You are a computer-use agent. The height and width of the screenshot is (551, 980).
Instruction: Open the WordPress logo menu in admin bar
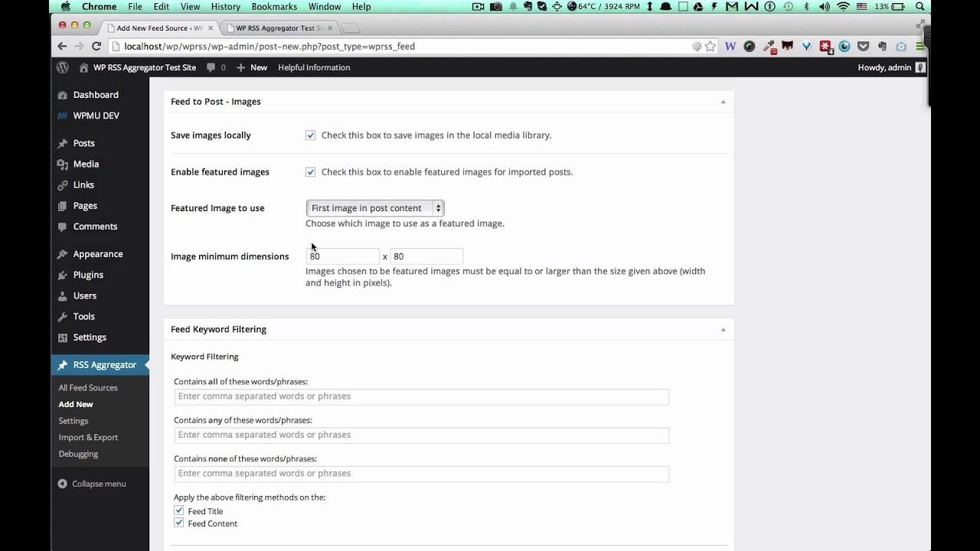pyautogui.click(x=63, y=67)
